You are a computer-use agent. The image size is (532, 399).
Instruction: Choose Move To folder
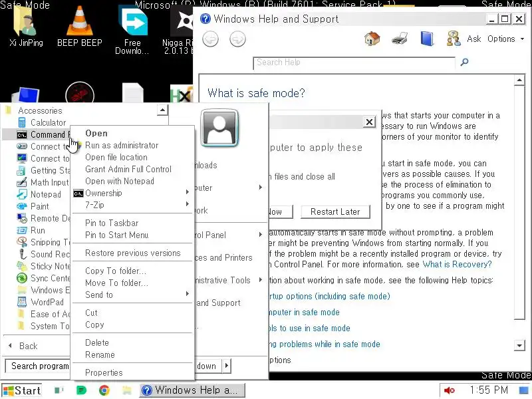pos(132,283)
